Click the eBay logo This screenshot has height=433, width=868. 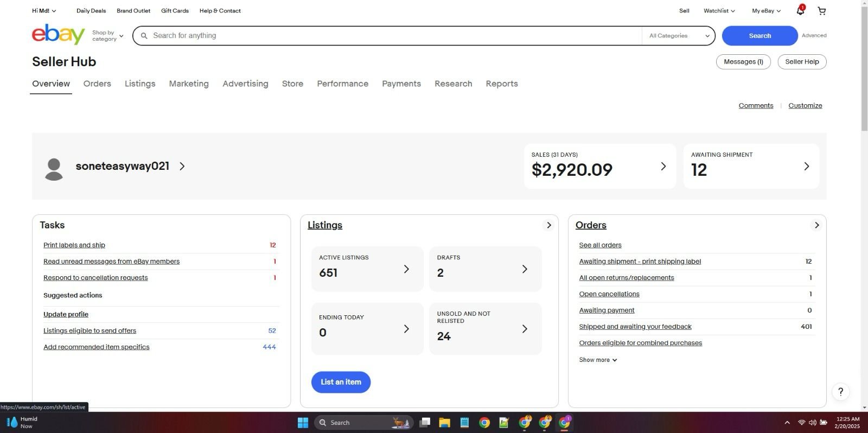[58, 35]
